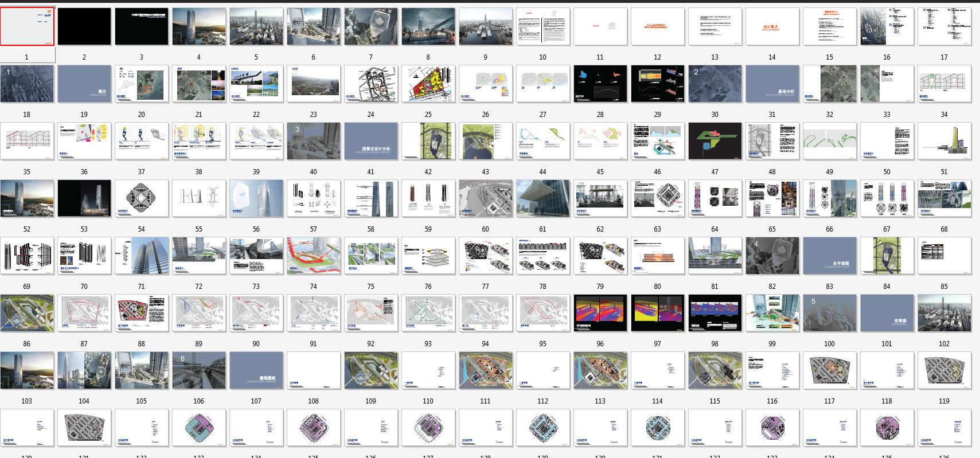This screenshot has width=980, height=458.
Task: Select section divider slide 106 marked 6
Action: [199, 370]
